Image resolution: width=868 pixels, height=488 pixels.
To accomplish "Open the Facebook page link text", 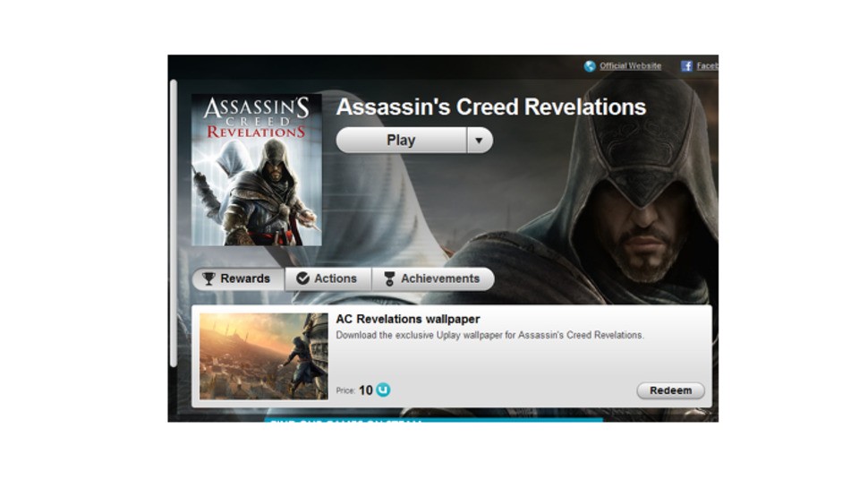I will (707, 65).
